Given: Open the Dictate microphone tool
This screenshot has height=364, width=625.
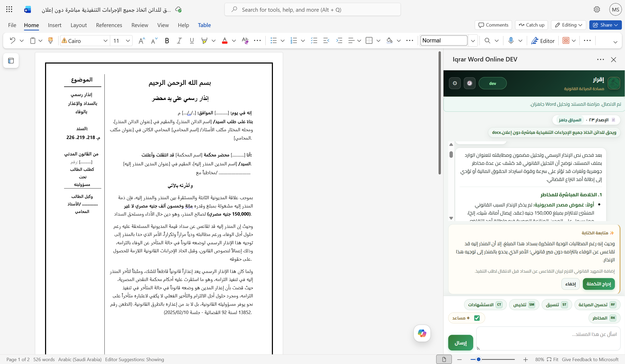Looking at the screenshot, I should click(x=511, y=41).
